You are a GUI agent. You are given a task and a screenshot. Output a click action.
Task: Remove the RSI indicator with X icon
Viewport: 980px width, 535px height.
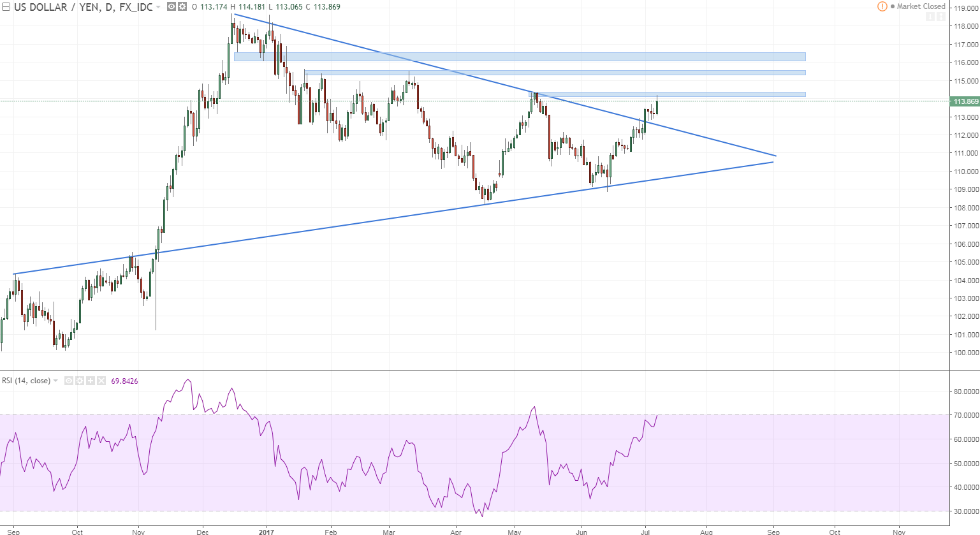click(101, 381)
